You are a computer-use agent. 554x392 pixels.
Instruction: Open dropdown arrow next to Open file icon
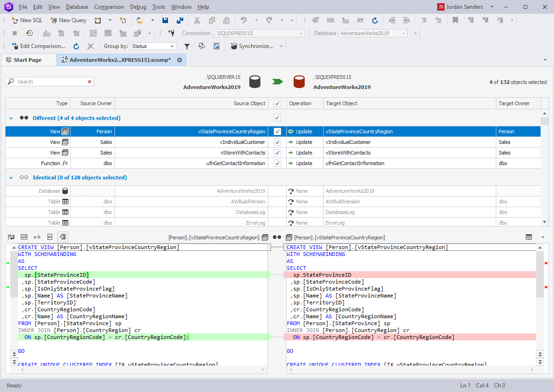tap(152, 20)
